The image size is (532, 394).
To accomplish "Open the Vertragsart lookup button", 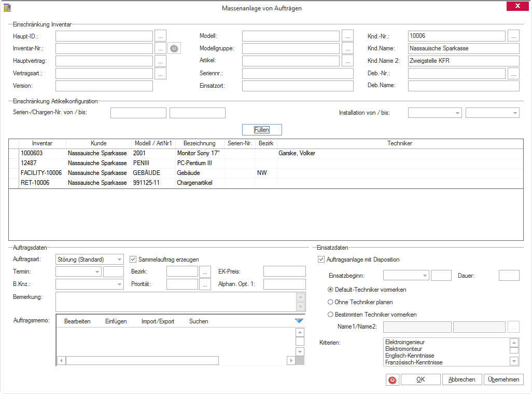I will (161, 73).
